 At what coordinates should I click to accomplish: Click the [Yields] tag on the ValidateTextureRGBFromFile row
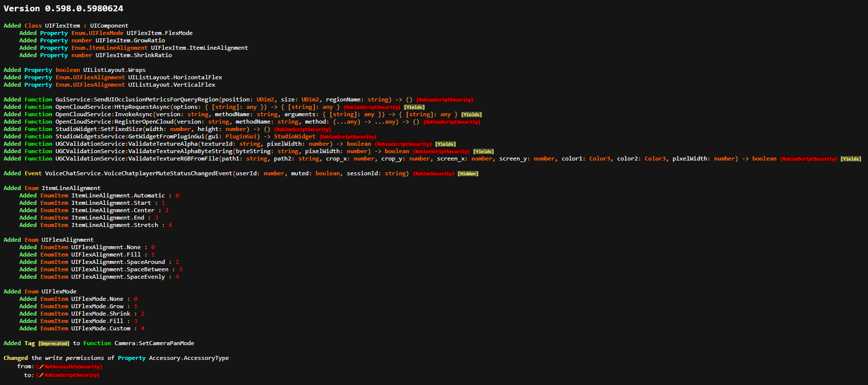point(851,159)
